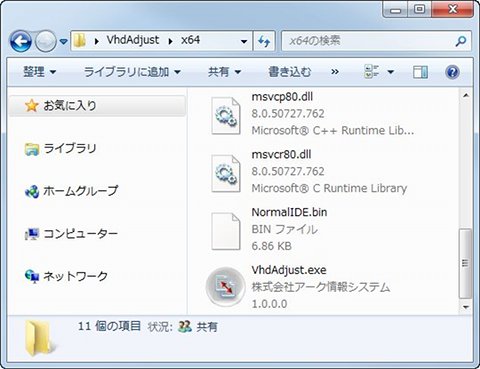480x369 pixels.
Task: Select the NormalIDE.bin file name
Action: (x=289, y=212)
